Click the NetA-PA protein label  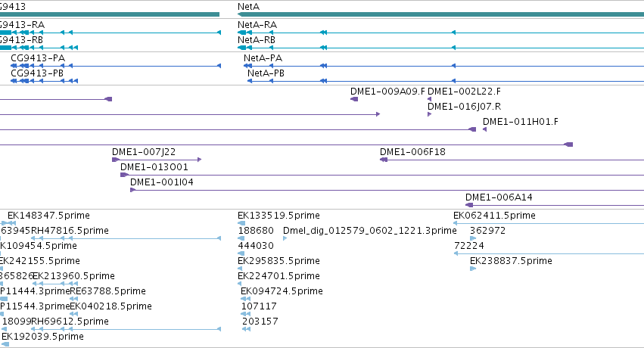263,58
